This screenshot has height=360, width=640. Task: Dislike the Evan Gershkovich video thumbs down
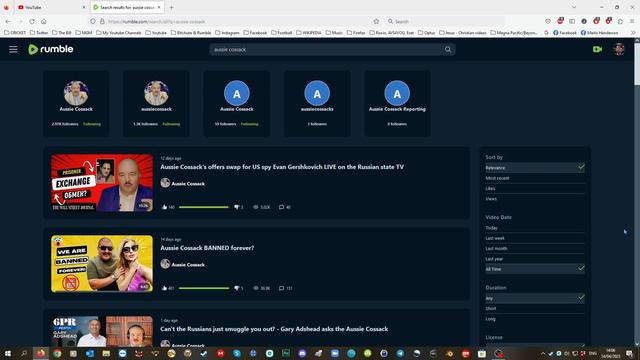pyautogui.click(x=236, y=207)
